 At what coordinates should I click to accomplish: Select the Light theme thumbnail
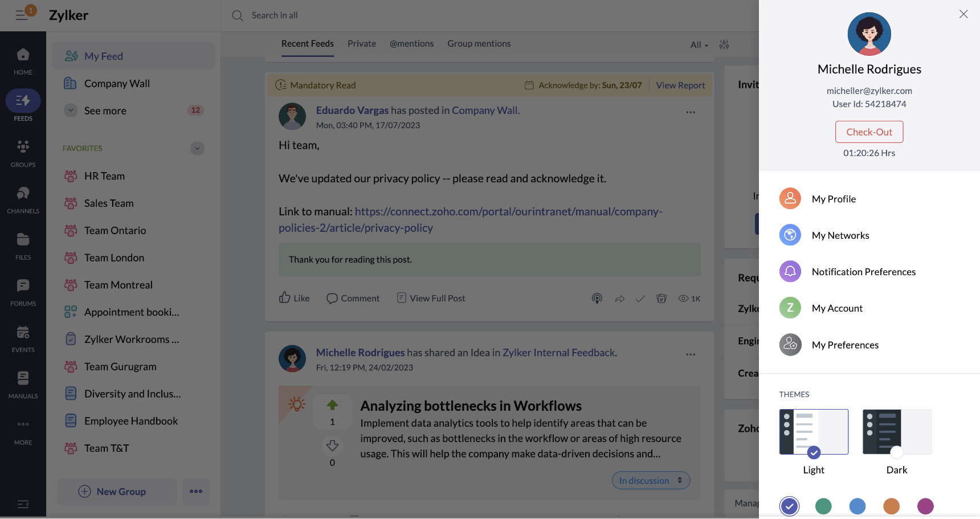click(x=813, y=432)
